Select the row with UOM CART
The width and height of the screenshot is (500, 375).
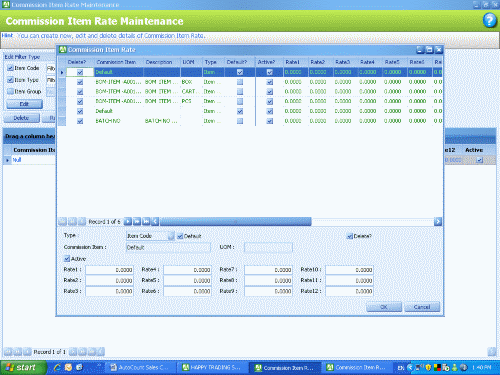(x=250, y=92)
